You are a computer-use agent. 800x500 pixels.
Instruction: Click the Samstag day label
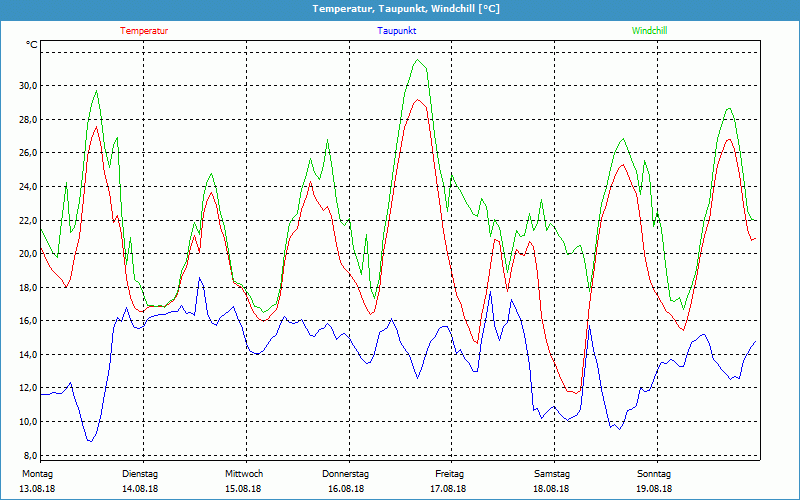click(552, 474)
